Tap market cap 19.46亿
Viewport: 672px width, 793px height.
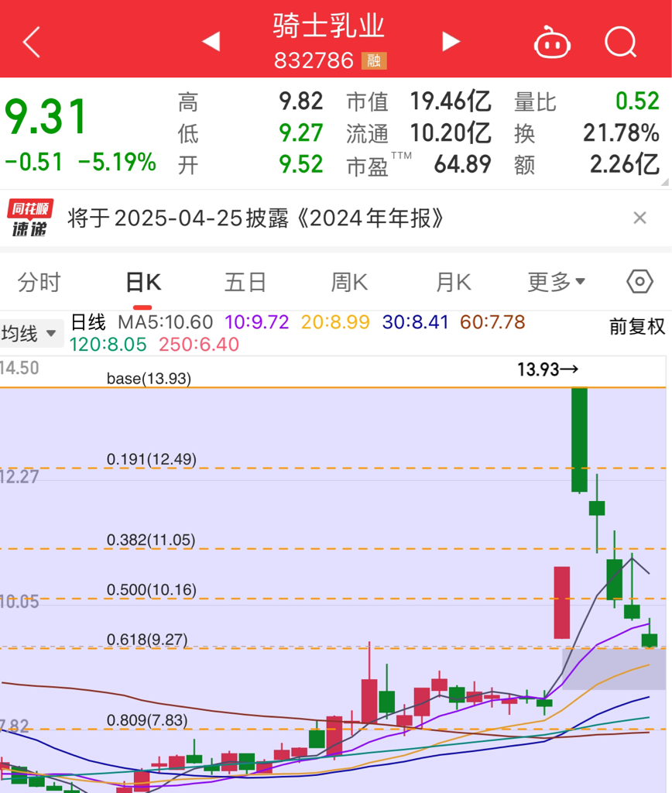point(451,101)
